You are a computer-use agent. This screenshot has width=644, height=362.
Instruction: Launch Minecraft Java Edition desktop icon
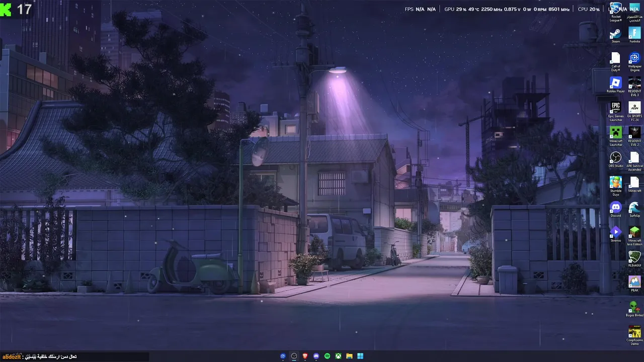pyautogui.click(x=634, y=236)
